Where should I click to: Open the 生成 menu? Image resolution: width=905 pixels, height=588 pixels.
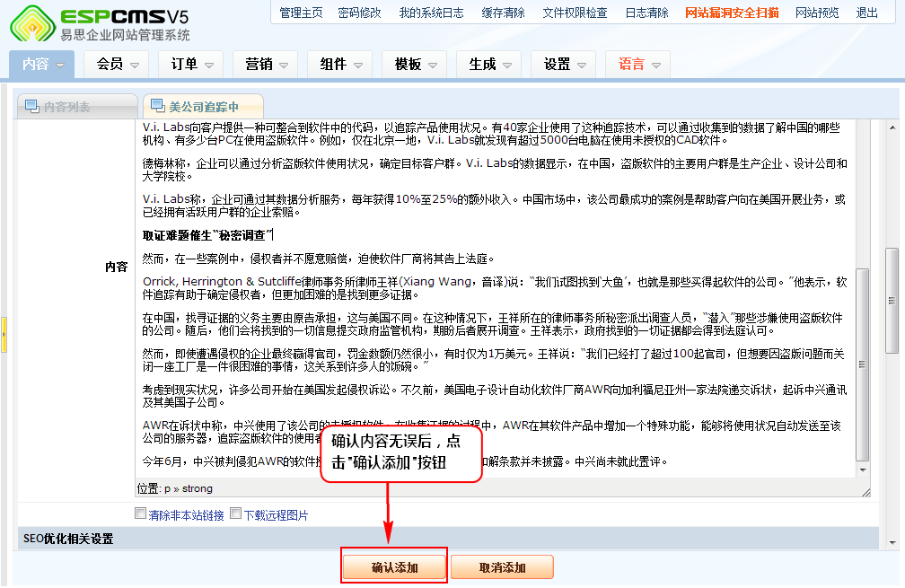(488, 64)
